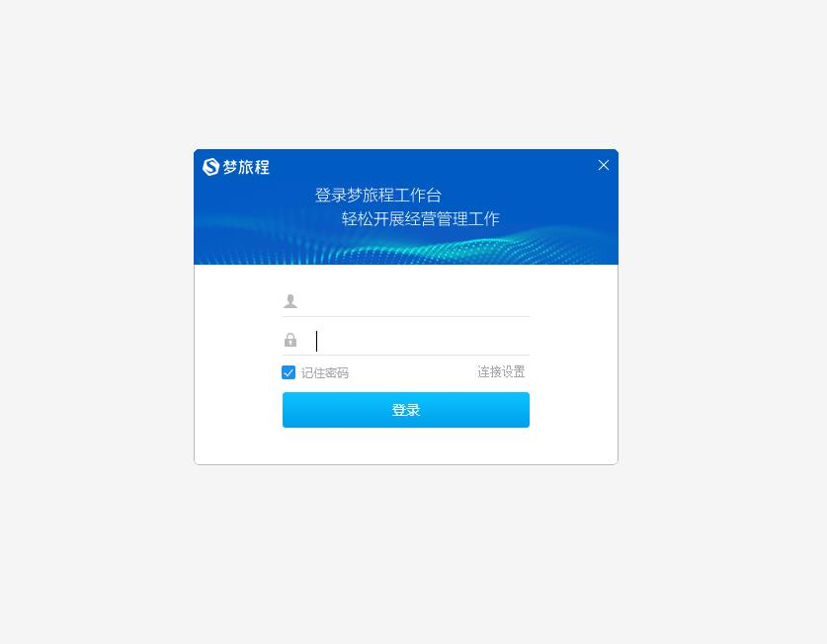Close the login dialog with X
827x644 pixels.
tap(604, 165)
